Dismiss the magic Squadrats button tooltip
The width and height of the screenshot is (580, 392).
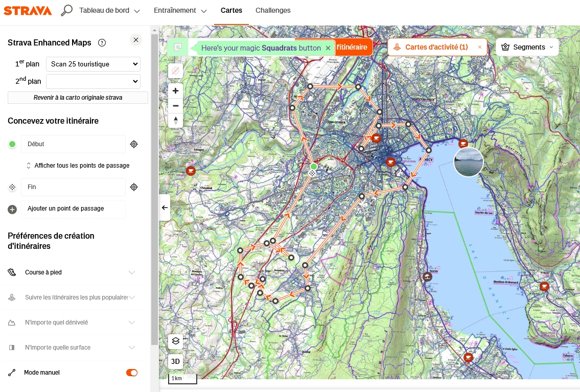click(x=328, y=48)
